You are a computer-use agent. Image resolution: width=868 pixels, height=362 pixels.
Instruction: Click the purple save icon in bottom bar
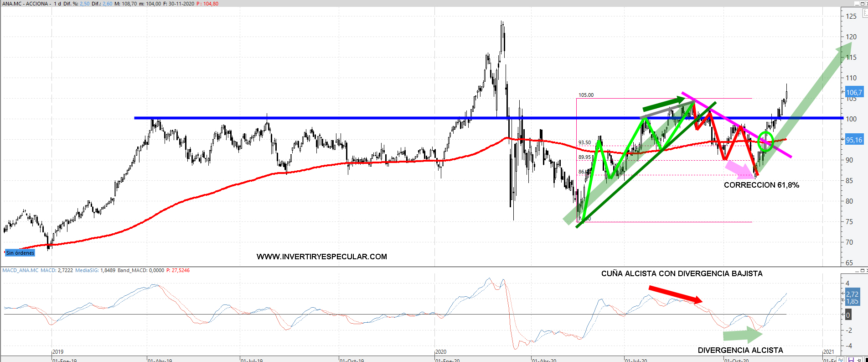click(x=851, y=360)
